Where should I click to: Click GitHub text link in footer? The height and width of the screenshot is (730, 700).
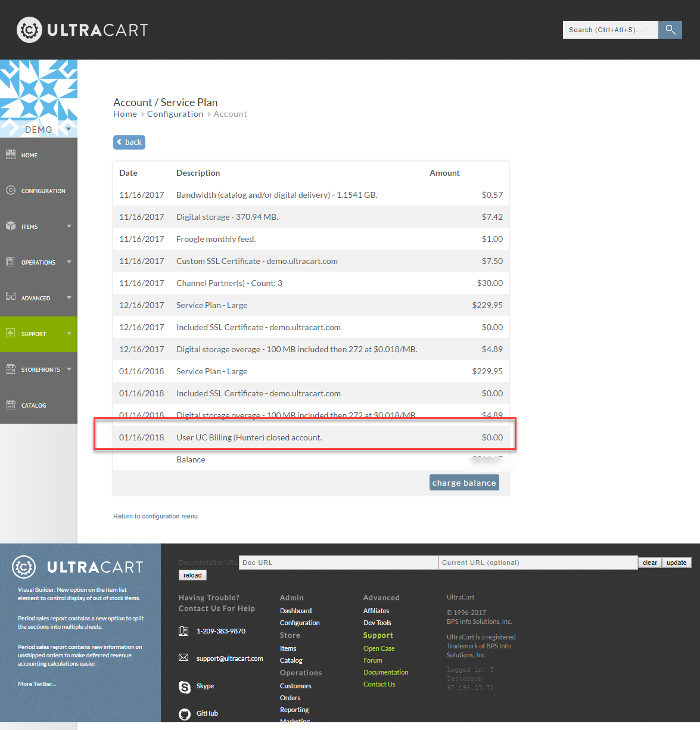[x=207, y=713]
